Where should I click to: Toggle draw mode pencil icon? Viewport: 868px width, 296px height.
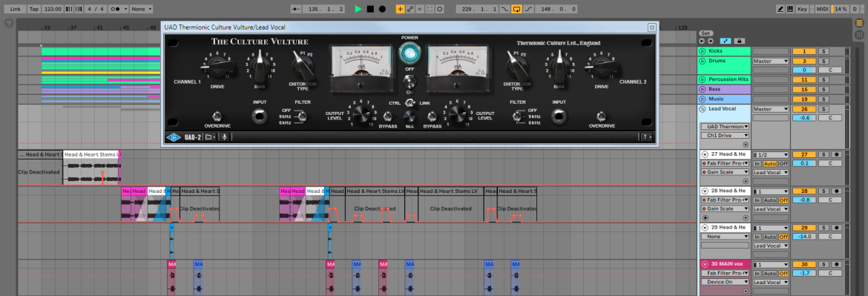pos(780,9)
